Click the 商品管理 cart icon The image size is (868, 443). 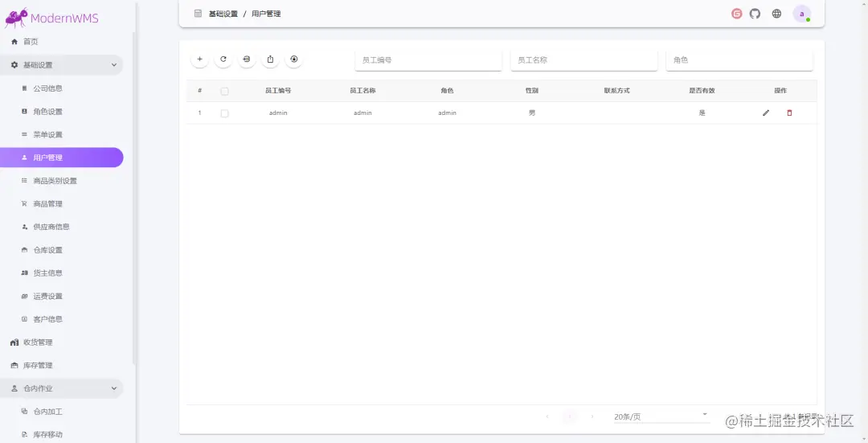(24, 203)
